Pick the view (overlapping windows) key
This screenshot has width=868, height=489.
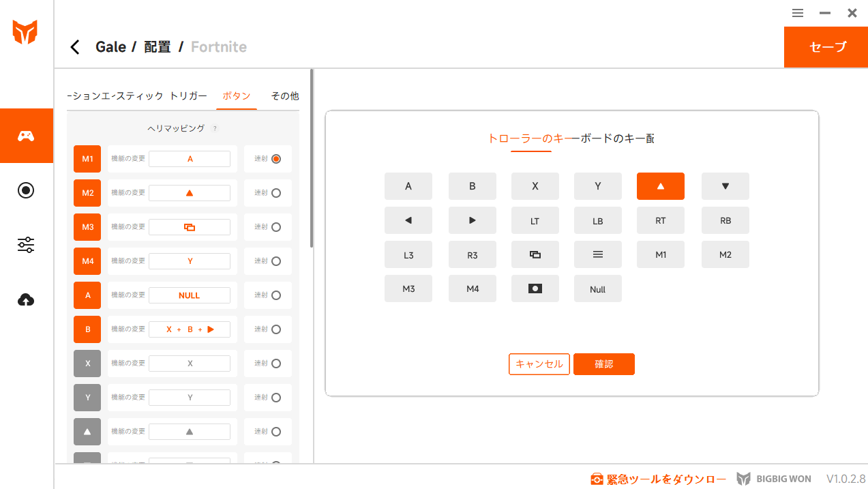(x=535, y=254)
